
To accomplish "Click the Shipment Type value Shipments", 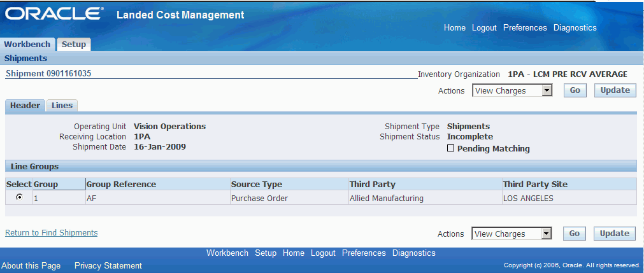I will (468, 127).
